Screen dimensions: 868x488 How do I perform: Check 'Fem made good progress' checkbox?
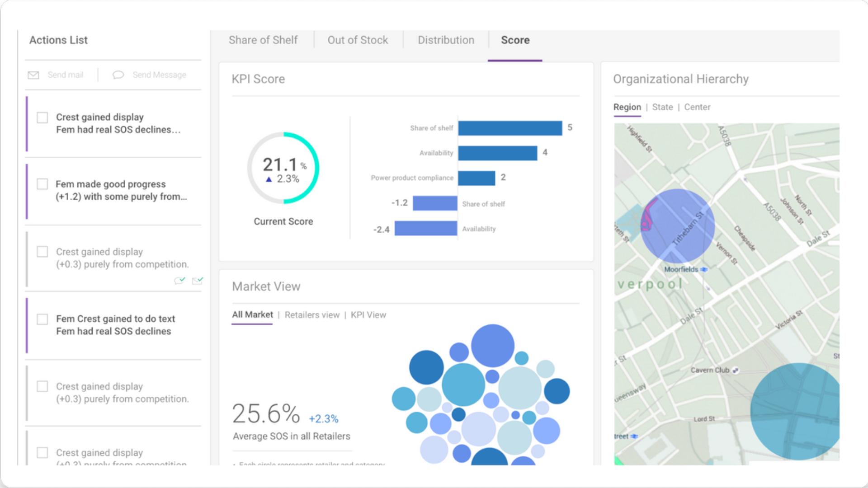[x=42, y=184]
